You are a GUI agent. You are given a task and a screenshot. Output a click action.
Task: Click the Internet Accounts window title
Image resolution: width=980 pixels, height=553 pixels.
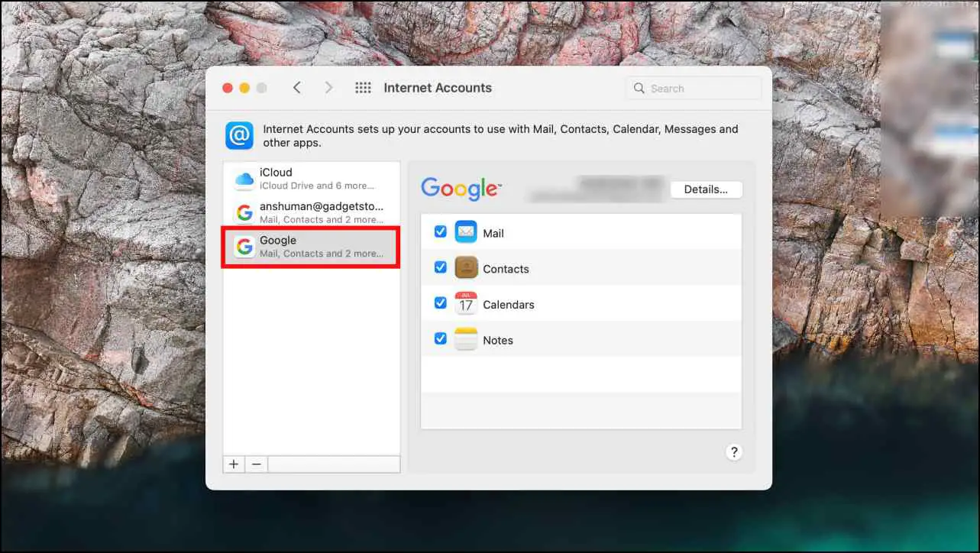(x=438, y=88)
